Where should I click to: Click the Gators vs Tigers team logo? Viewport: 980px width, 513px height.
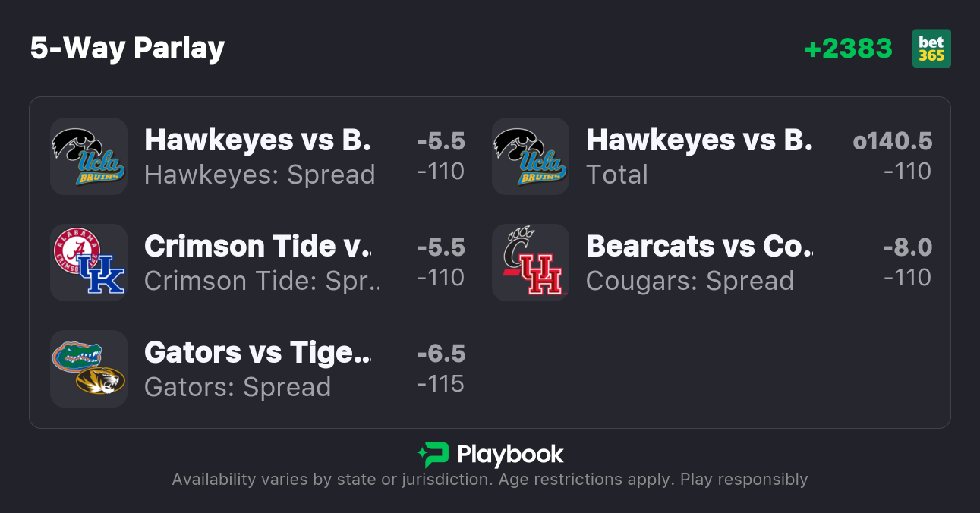[89, 369]
